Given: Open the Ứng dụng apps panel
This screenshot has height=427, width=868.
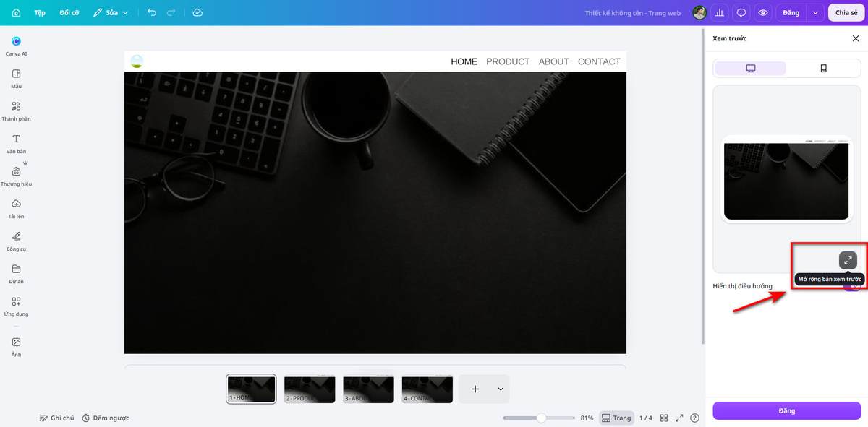Looking at the screenshot, I should tap(16, 306).
